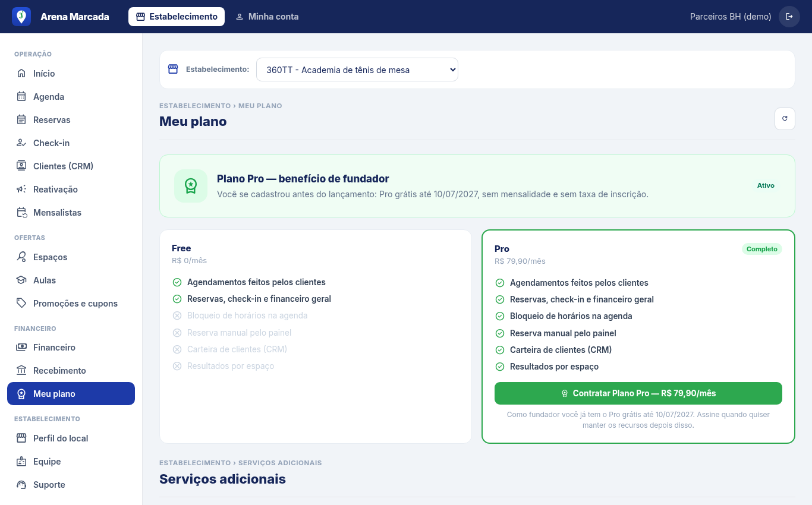Click the Pro plan title
Image resolution: width=812 pixels, height=505 pixels.
[x=502, y=249]
